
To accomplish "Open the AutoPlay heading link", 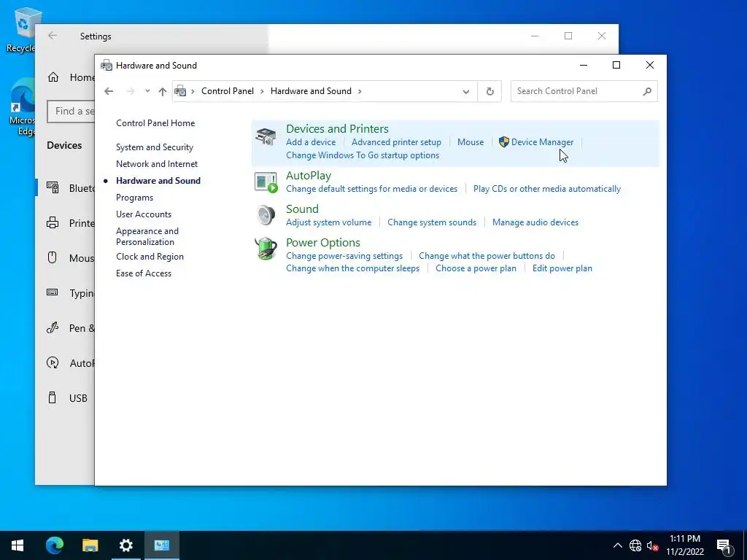I will 309,175.
